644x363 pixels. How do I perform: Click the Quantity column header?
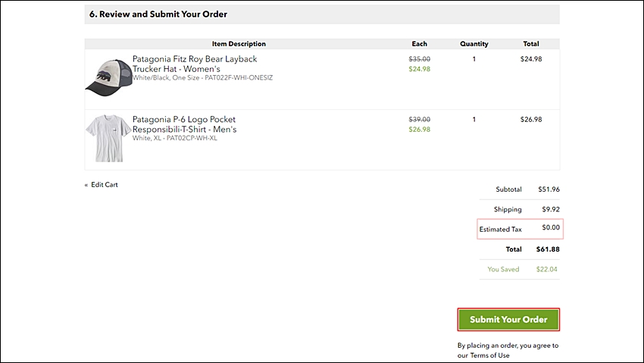pyautogui.click(x=474, y=44)
